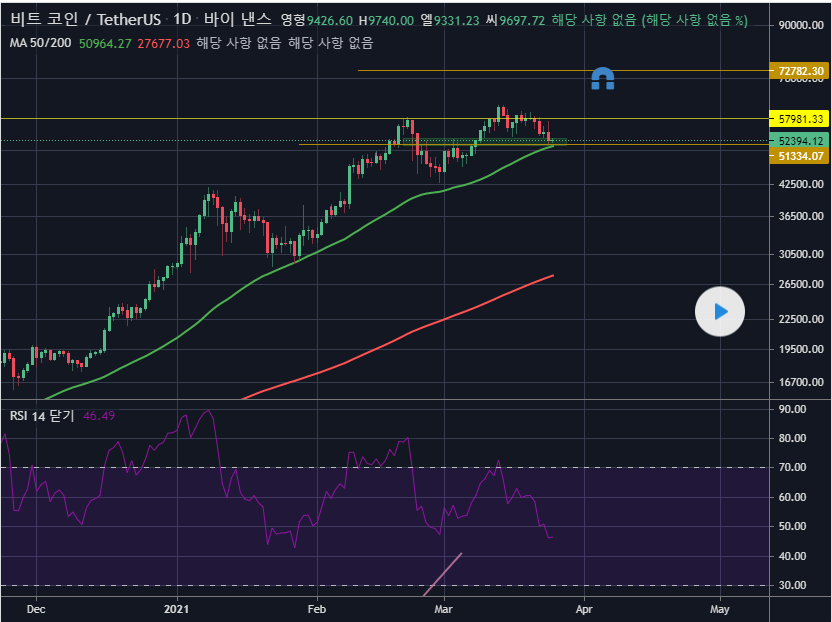Click the 90000.00 price scale label

pos(800,26)
